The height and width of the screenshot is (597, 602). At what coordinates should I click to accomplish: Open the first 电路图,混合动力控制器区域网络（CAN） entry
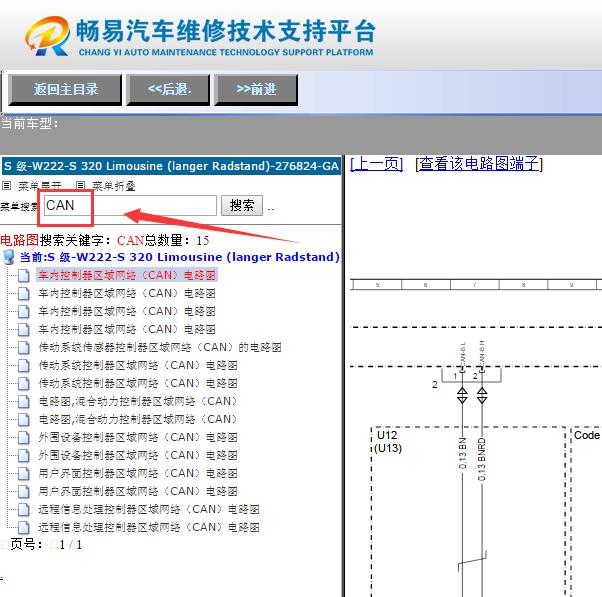138,401
